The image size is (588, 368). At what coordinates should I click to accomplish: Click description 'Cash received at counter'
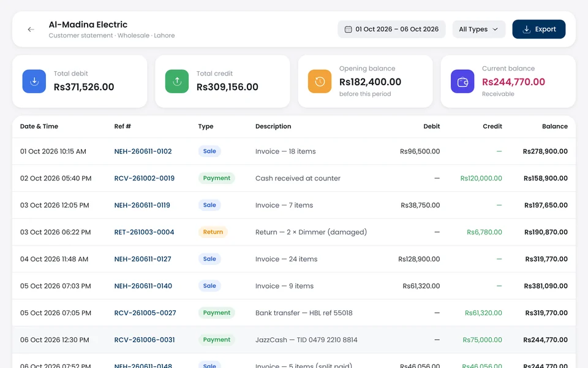coord(298,178)
